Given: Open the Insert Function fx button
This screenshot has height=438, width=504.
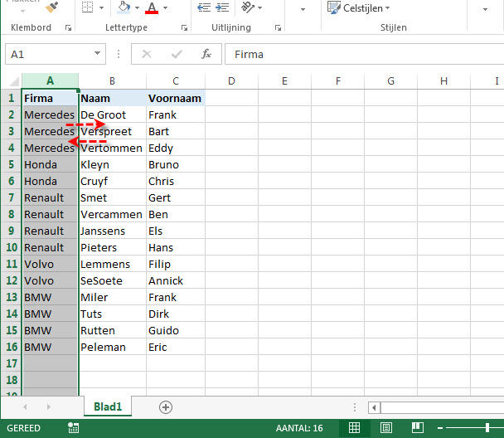Looking at the screenshot, I should [206, 54].
